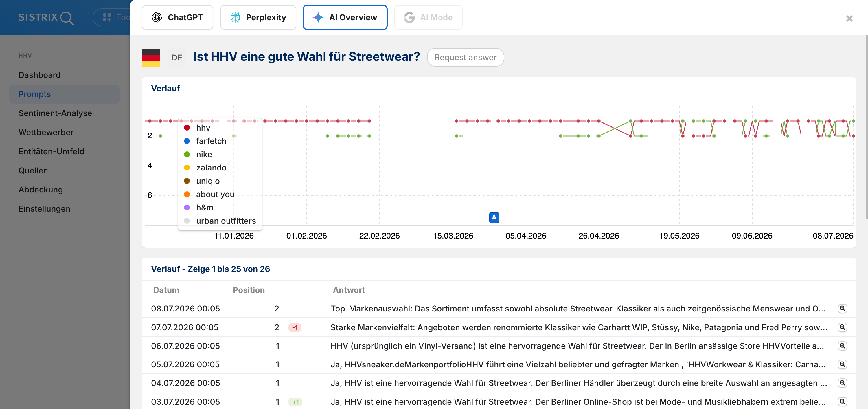Screen dimensions: 868x409
Task: Switch to the ChatGPT tab
Action: click(177, 17)
